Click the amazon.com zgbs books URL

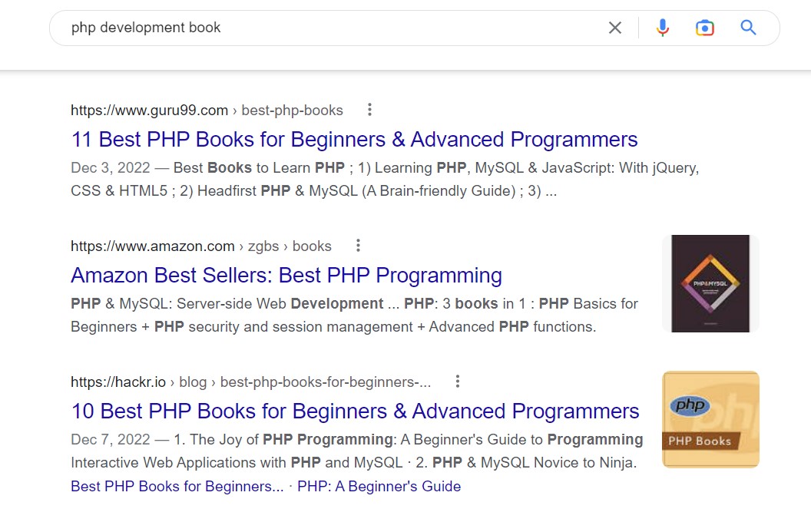click(x=201, y=246)
